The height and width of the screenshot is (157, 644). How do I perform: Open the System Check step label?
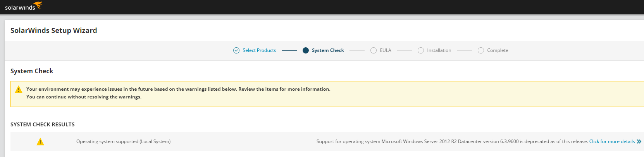coord(328,50)
